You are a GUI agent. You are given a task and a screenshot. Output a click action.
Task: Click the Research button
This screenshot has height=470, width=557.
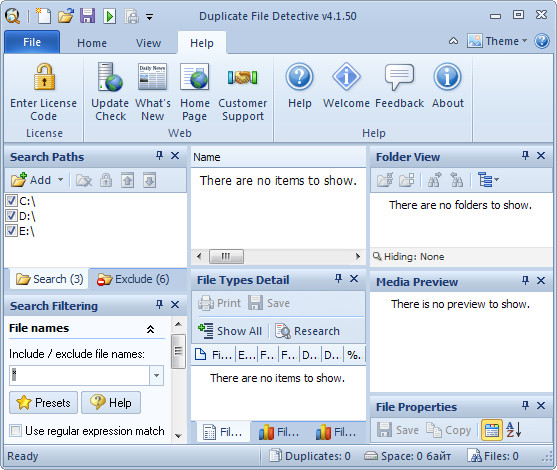pyautogui.click(x=308, y=331)
